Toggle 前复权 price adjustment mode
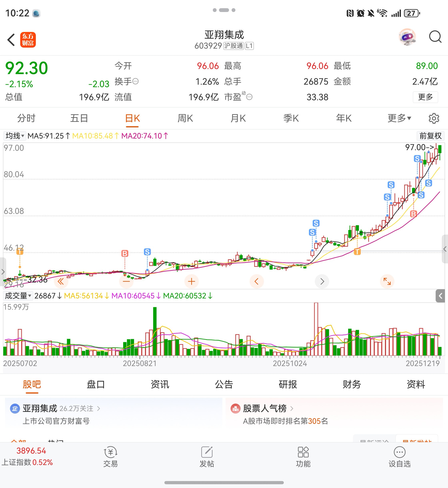This screenshot has height=488, width=448. click(x=430, y=136)
